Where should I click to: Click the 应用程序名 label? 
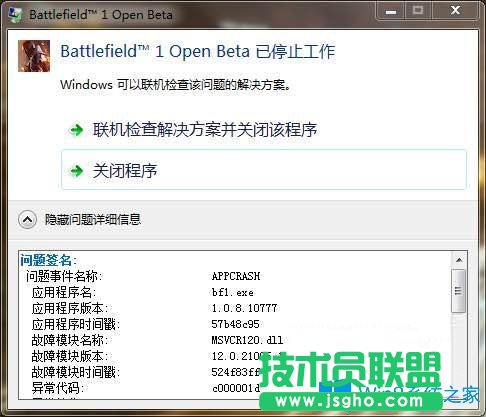[64, 292]
